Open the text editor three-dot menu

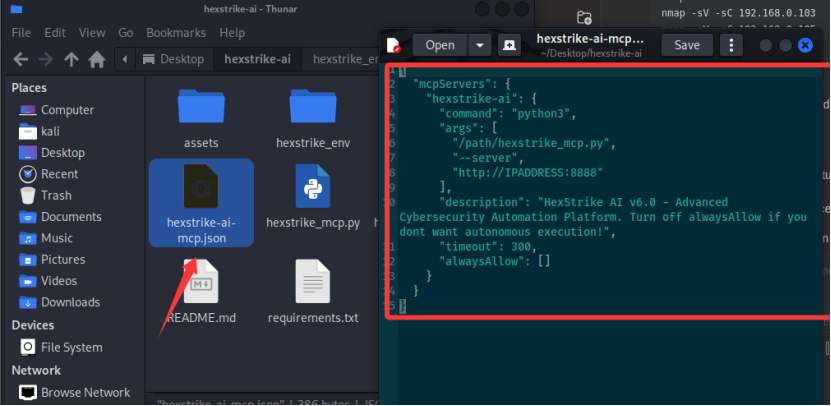[x=731, y=46]
